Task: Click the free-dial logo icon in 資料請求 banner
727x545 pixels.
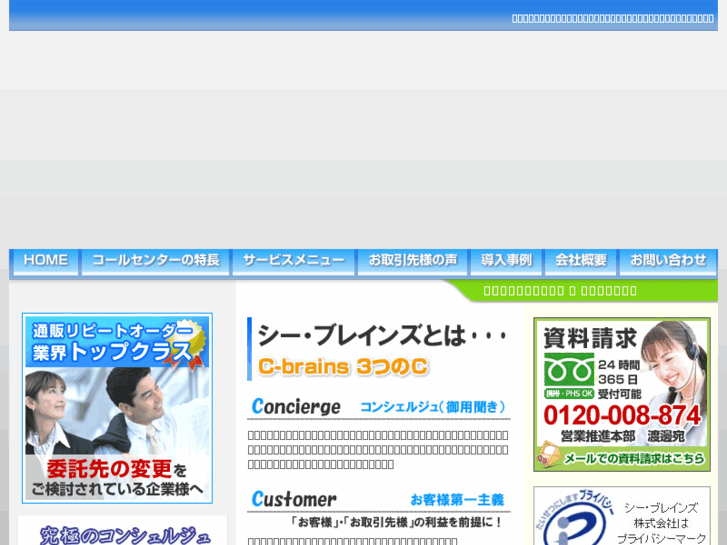Action: coord(569,370)
